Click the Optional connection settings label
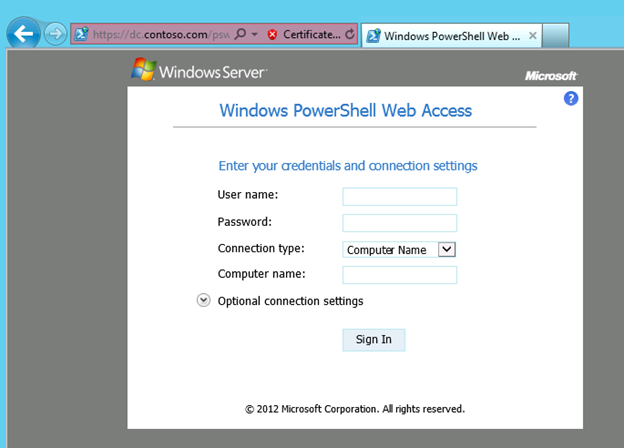 [291, 301]
